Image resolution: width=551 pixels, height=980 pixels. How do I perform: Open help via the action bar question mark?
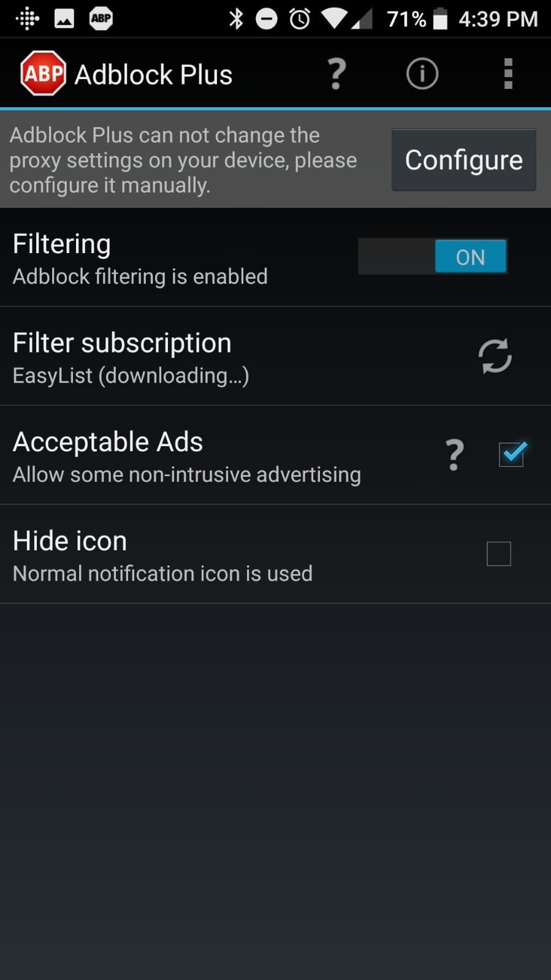(x=336, y=74)
